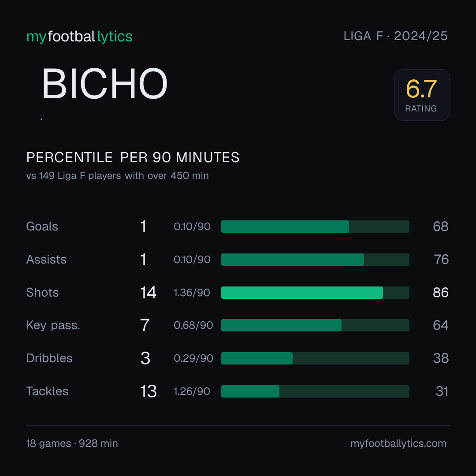This screenshot has width=476, height=476.
Task: Select the Shots stat label
Action: (42, 293)
